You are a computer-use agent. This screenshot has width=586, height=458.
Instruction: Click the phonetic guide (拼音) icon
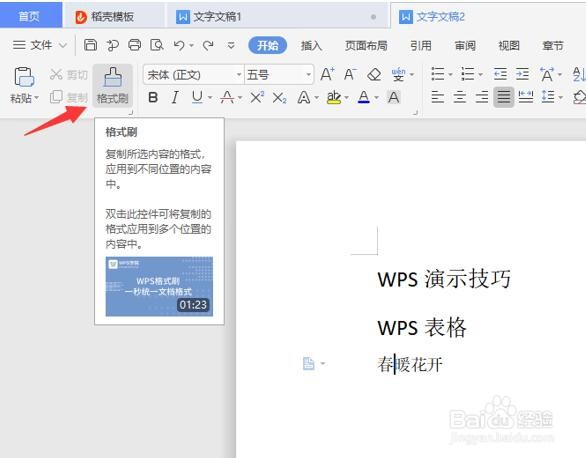(398, 74)
